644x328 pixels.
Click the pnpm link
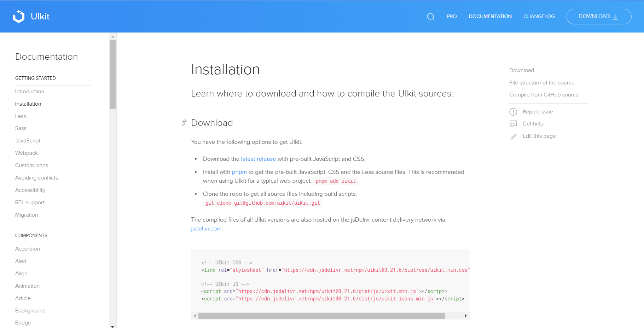(x=239, y=172)
